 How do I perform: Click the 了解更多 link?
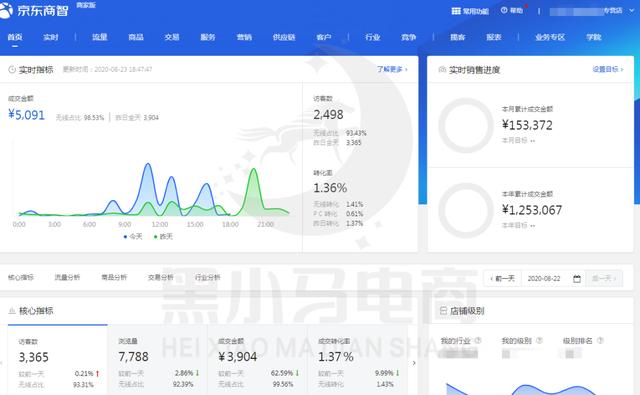click(392, 69)
